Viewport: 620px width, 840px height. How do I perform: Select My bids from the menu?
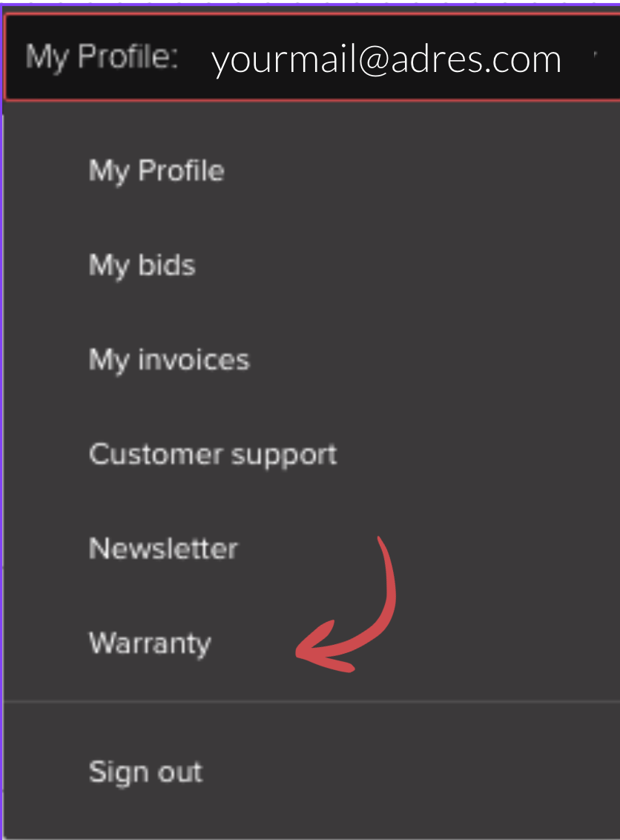pos(142,265)
